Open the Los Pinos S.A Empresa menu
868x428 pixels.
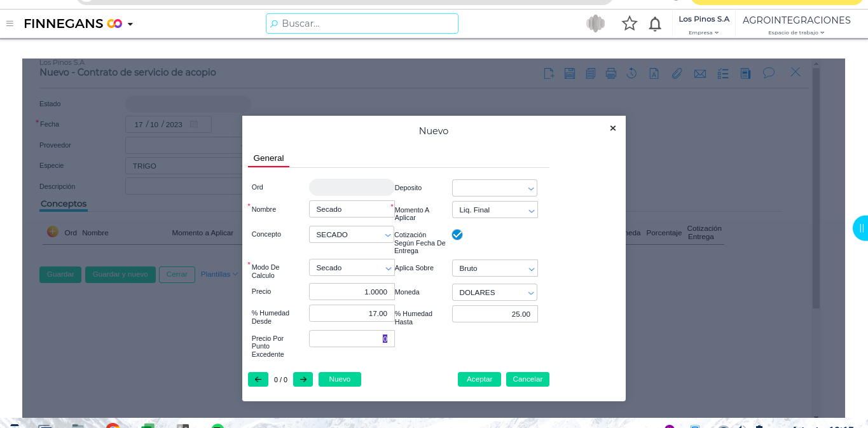pos(703,24)
